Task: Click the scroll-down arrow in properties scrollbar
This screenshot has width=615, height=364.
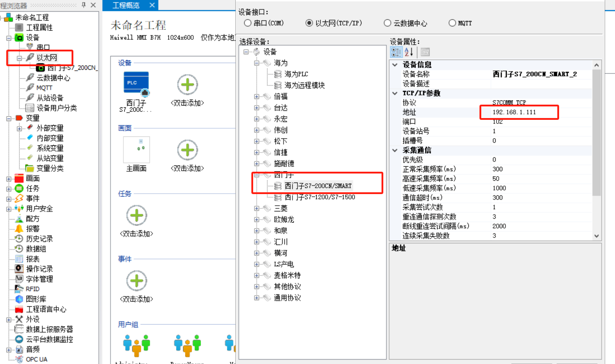Action: [597, 236]
